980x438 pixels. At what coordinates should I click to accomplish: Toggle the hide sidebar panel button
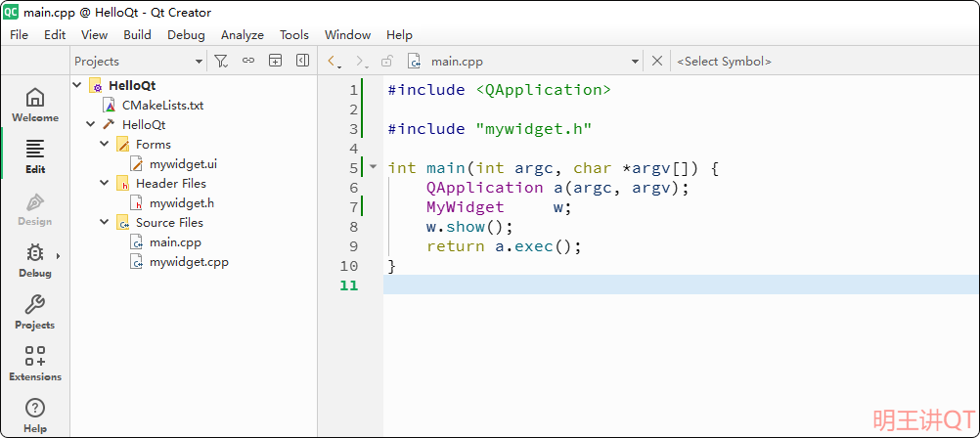[302, 61]
